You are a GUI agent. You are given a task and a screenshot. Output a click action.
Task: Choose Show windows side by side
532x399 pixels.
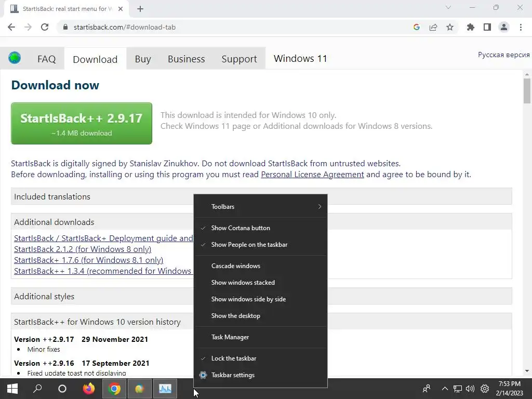pos(261,299)
